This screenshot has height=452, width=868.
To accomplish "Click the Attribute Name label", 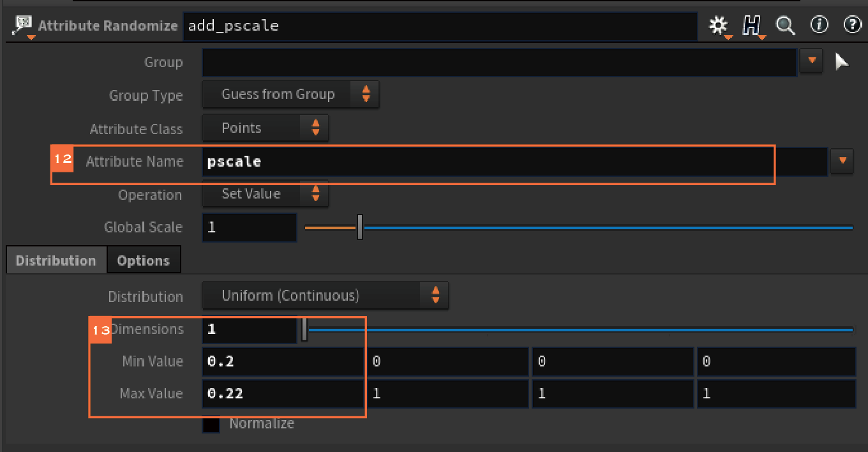I will pyautogui.click(x=134, y=162).
